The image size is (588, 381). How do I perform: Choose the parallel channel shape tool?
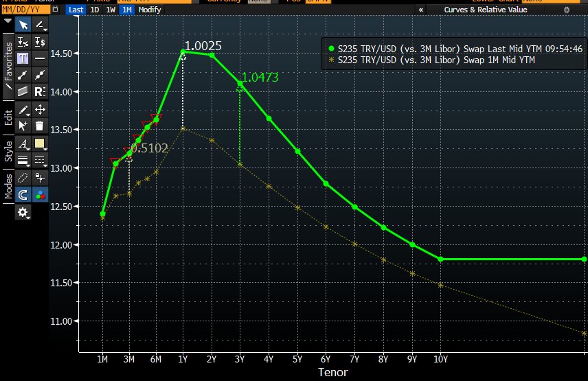(23, 91)
